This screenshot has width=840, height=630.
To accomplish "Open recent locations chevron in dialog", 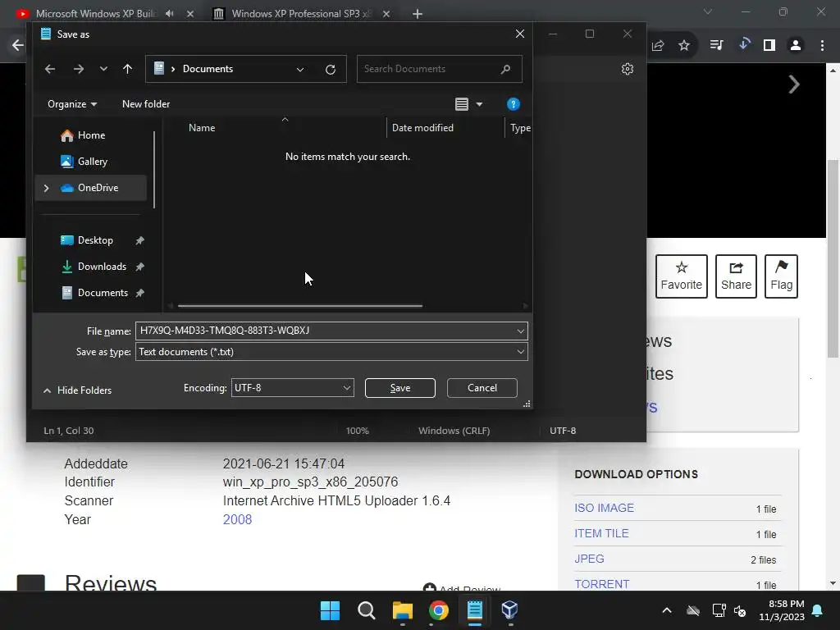I will [103, 69].
